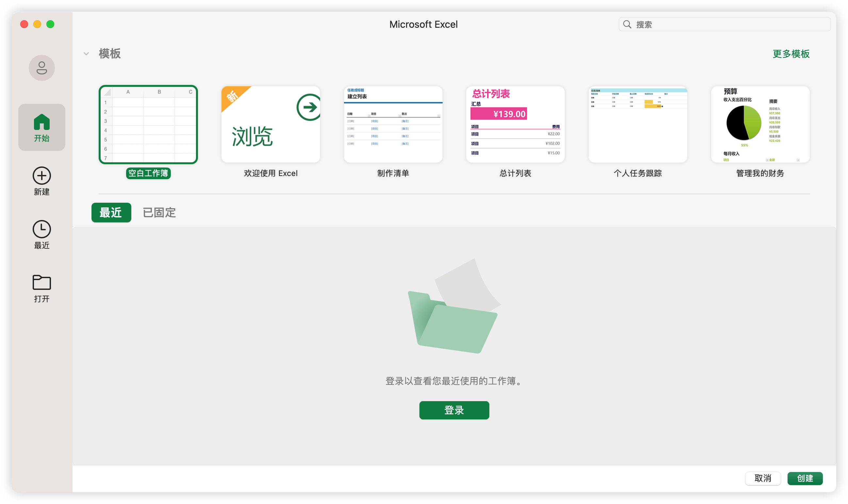Click the 总计列表 caption below thumbnail
Viewport: 848px width, 504px height.
point(515,173)
